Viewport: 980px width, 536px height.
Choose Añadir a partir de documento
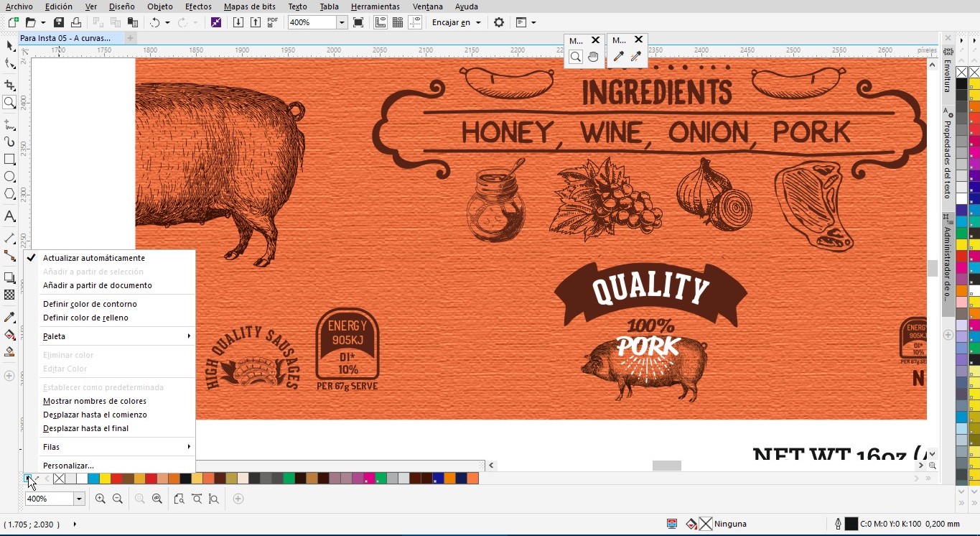pos(98,285)
